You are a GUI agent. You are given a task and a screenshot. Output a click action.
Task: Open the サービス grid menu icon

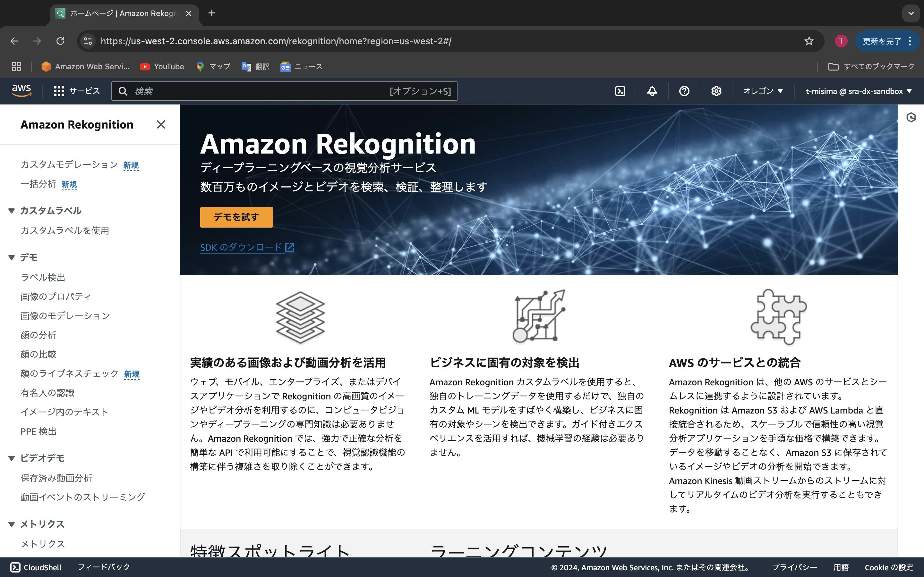coord(59,91)
